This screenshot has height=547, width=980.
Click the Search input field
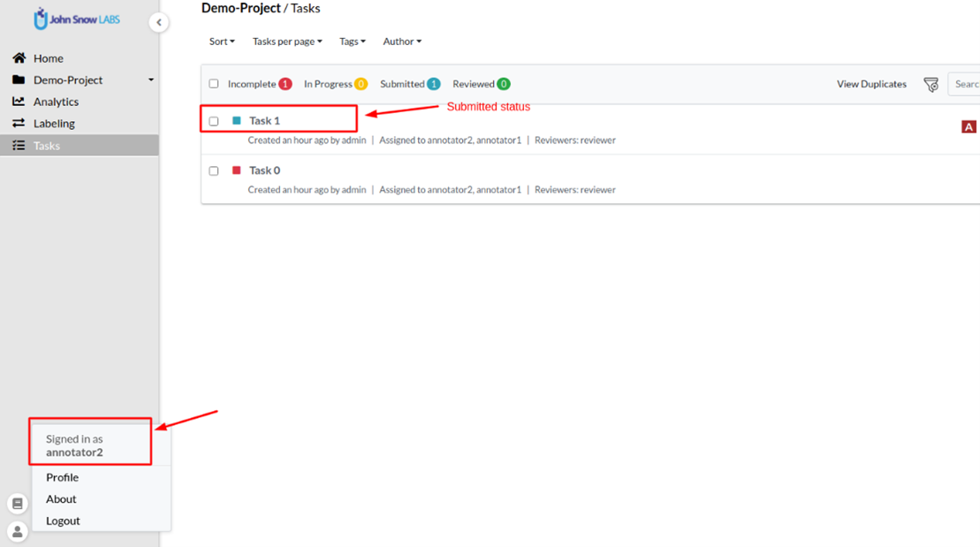pos(965,84)
